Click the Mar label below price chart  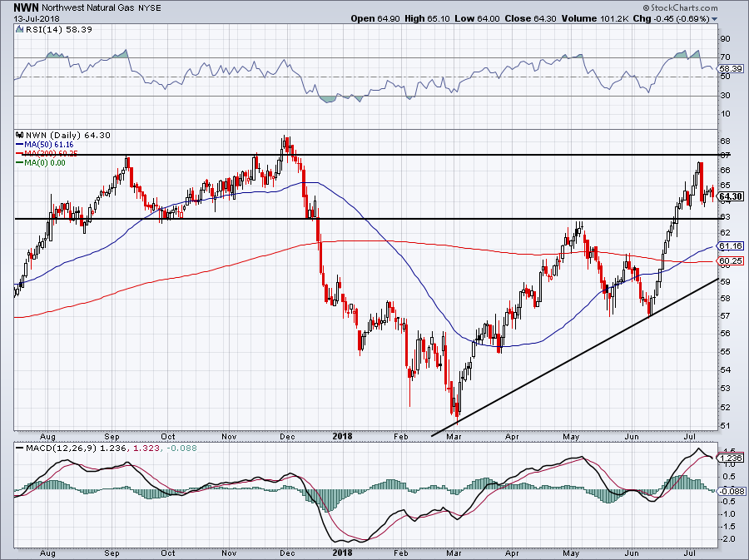tap(454, 436)
